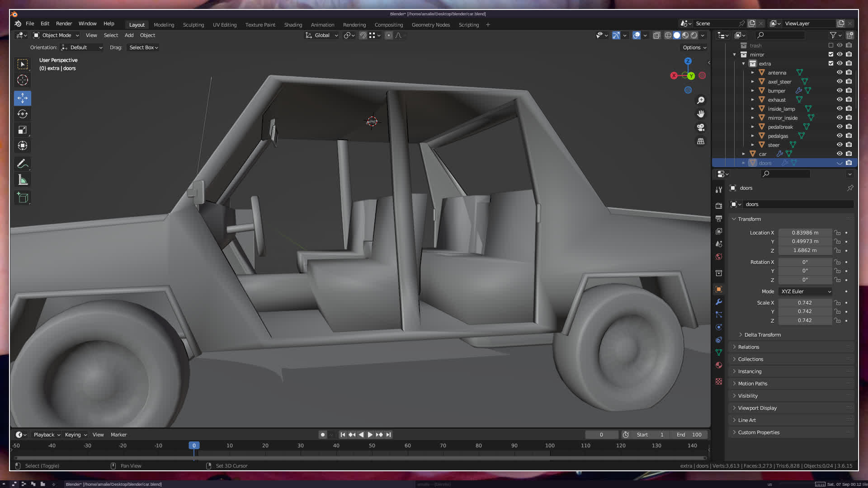Toggle camera view in viewport
The height and width of the screenshot is (488, 868).
click(701, 127)
